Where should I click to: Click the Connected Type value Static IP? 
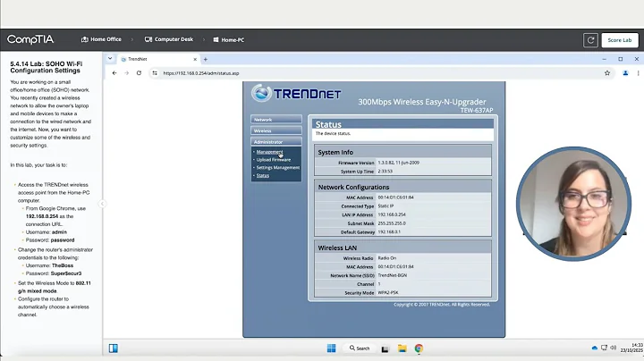pos(386,206)
